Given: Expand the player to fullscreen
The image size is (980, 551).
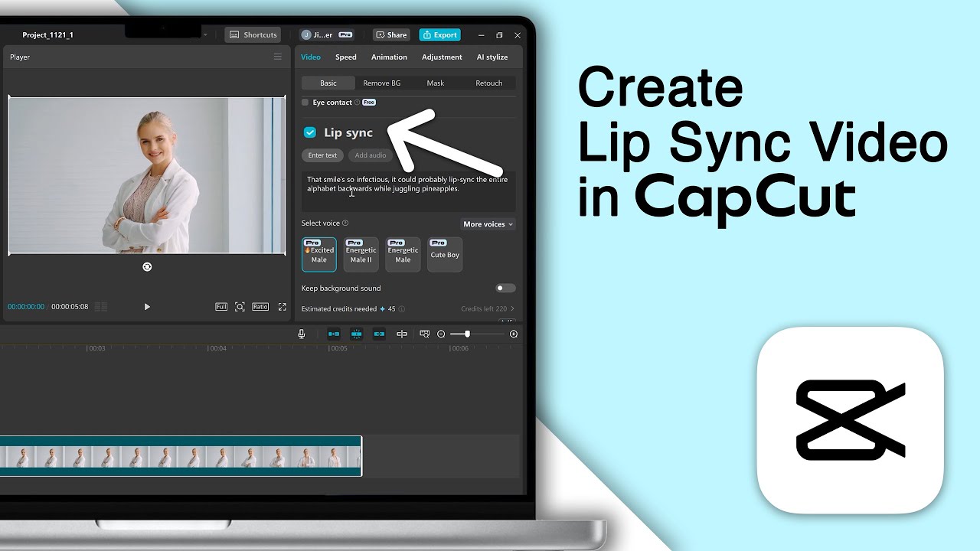Looking at the screenshot, I should tap(282, 307).
